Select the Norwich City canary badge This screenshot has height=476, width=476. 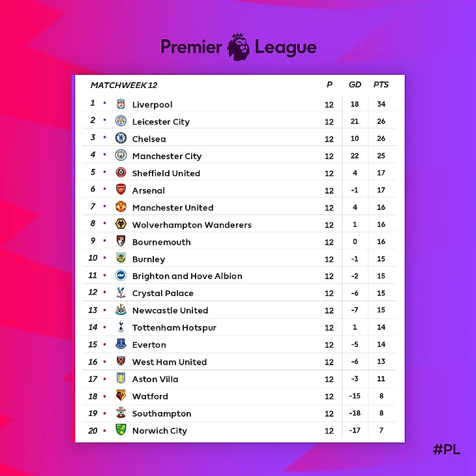pos(121,430)
